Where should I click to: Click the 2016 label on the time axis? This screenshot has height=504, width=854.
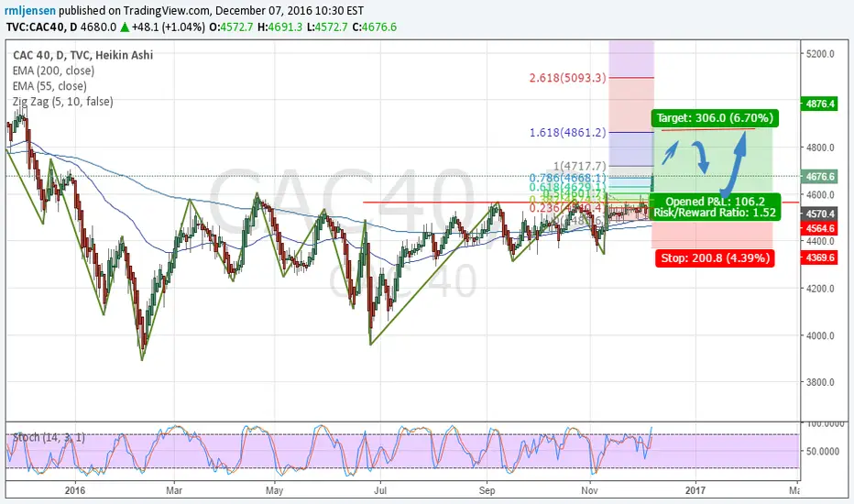pyautogui.click(x=74, y=490)
